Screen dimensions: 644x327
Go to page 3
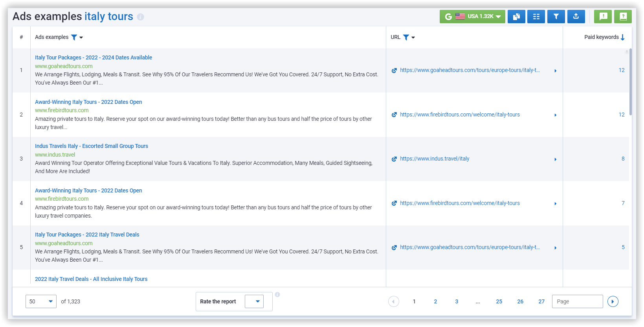[457, 301]
